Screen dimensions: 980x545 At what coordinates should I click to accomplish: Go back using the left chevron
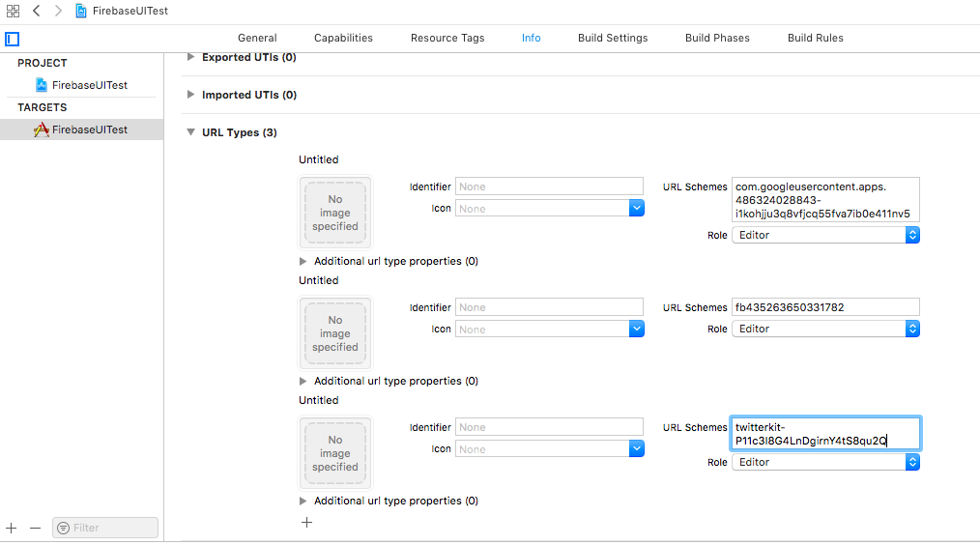coord(36,11)
